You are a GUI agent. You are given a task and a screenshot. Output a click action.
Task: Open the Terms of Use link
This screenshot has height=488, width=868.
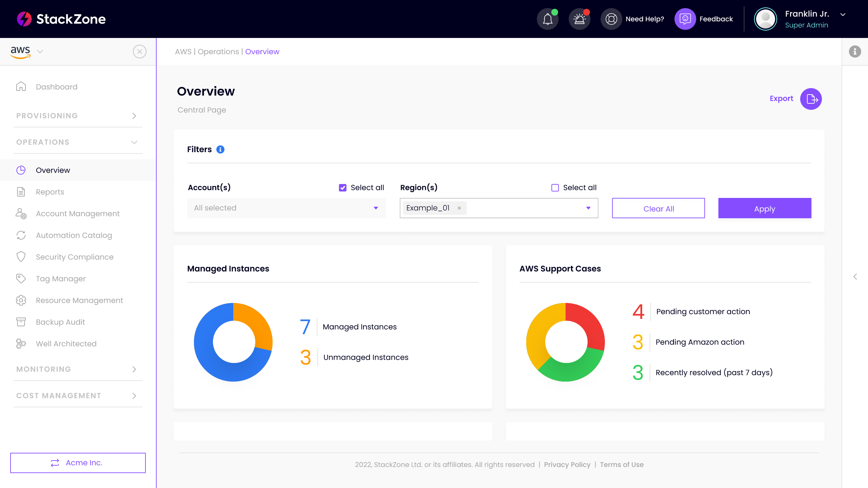point(622,465)
